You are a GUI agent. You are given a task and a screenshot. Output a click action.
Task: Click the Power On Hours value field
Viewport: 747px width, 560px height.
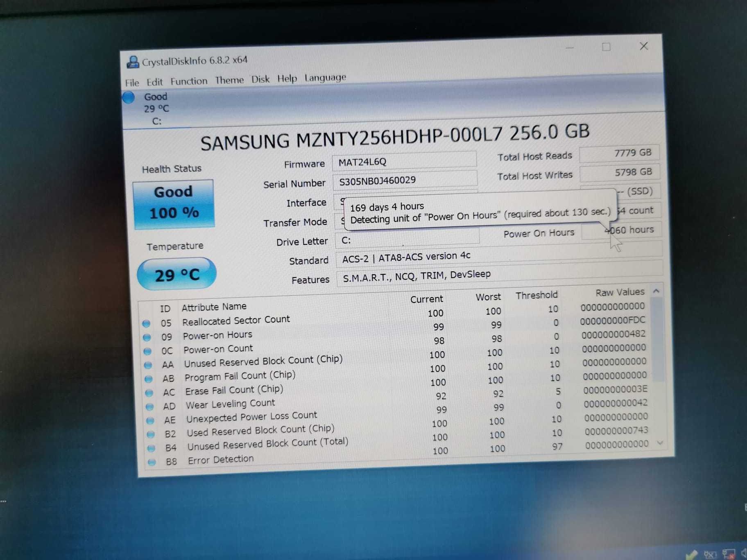click(x=621, y=230)
